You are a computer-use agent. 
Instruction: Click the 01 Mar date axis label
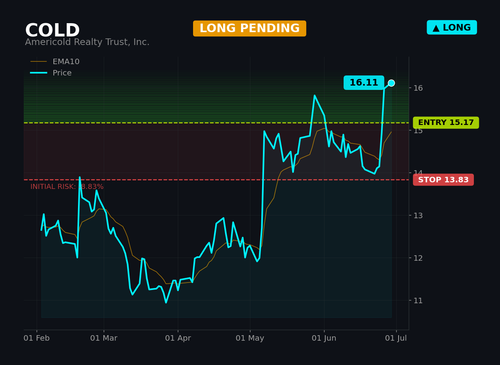[104, 338]
